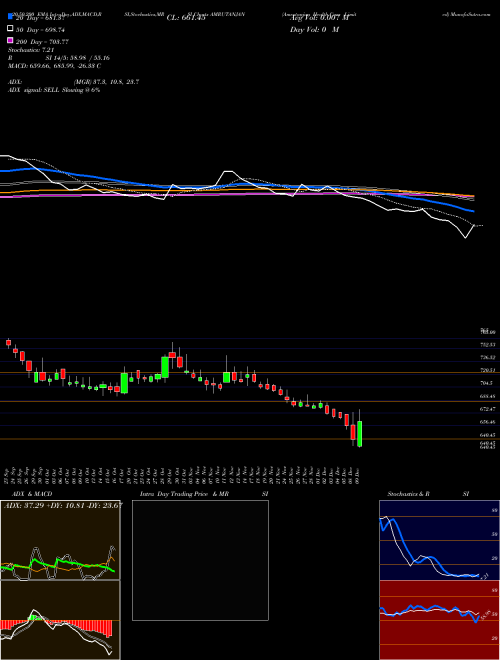The width and height of the screenshot is (500, 660).
Task: Click the MACD values line
Action: [x=54, y=66]
